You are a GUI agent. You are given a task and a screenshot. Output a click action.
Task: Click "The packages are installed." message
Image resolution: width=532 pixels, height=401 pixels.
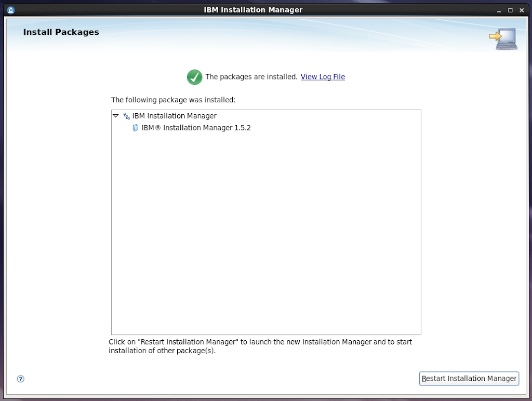pyautogui.click(x=251, y=77)
